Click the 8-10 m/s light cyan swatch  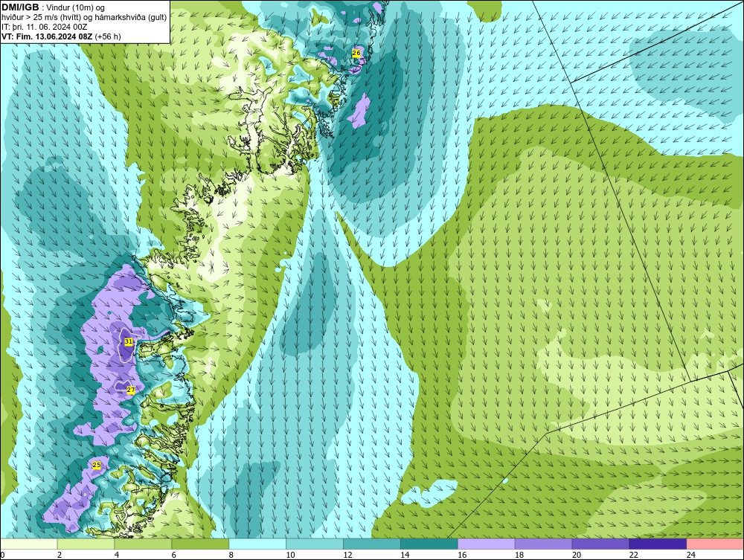pos(257,544)
